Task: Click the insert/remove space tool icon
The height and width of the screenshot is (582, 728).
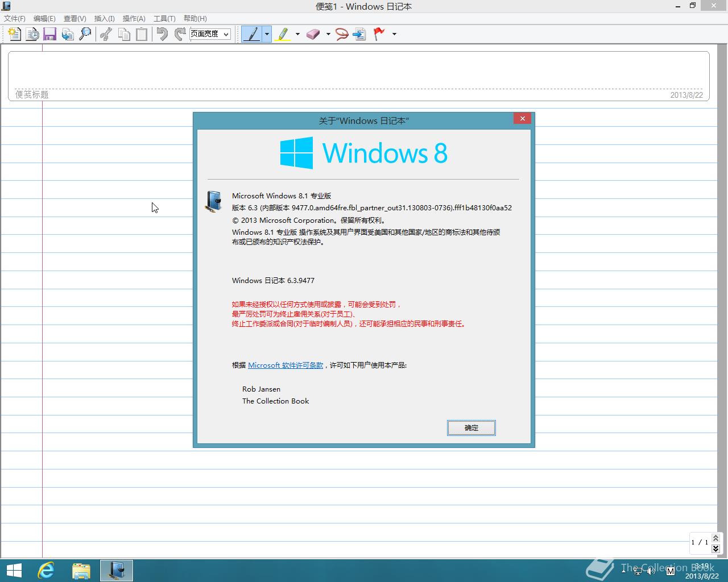Action: [x=359, y=34]
